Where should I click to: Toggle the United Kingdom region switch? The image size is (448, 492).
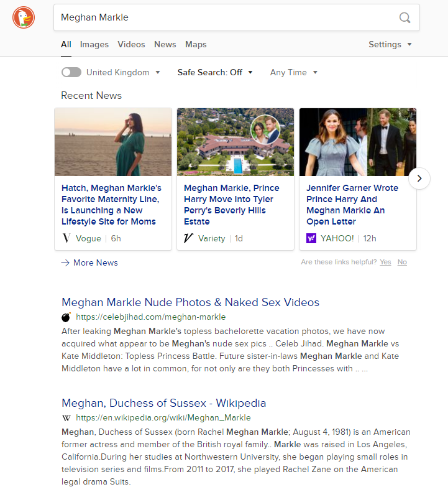pyautogui.click(x=71, y=72)
